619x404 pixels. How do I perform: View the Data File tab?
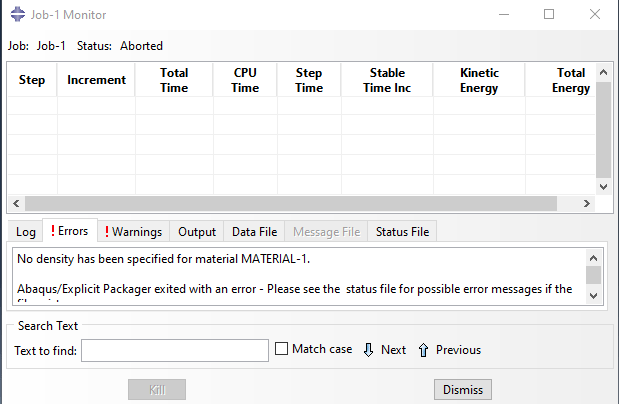pyautogui.click(x=255, y=232)
